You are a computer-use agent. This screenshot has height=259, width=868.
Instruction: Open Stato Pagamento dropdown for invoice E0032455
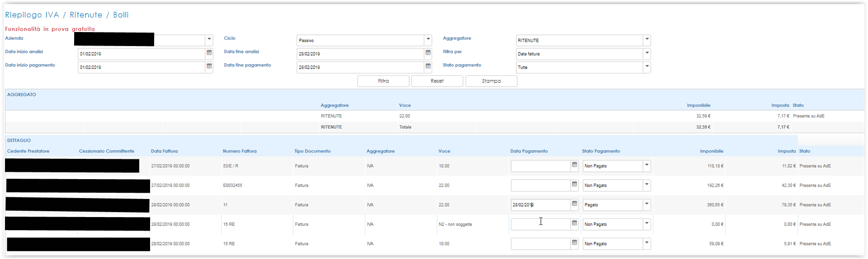point(646,185)
